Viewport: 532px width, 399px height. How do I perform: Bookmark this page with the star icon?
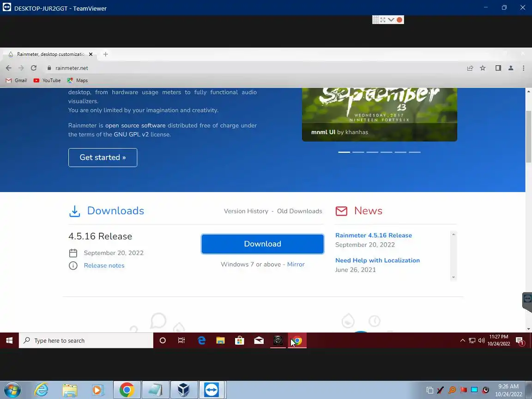point(483,68)
